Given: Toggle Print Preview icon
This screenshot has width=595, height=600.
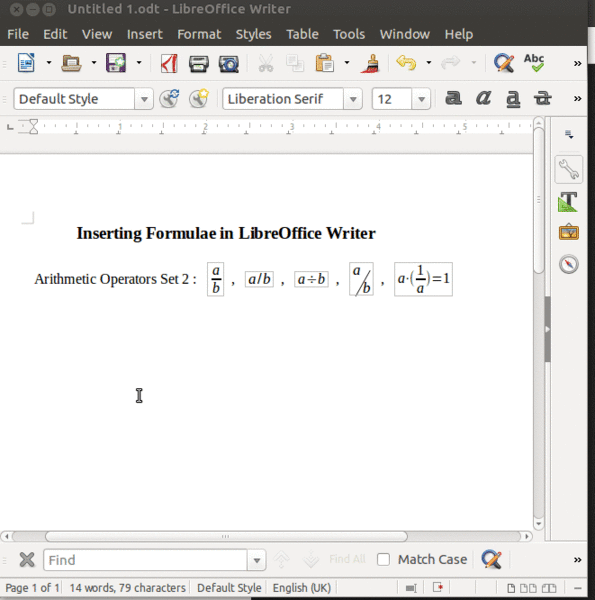Looking at the screenshot, I should (x=228, y=64).
